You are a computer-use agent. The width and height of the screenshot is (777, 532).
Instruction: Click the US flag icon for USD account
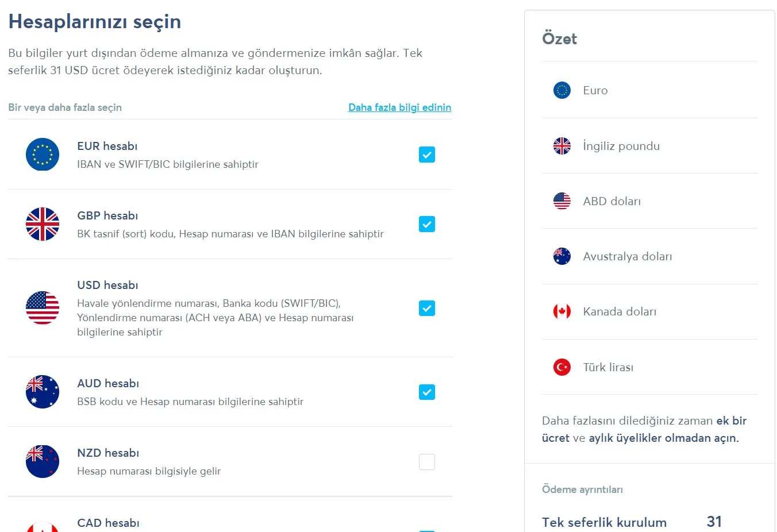tap(43, 308)
